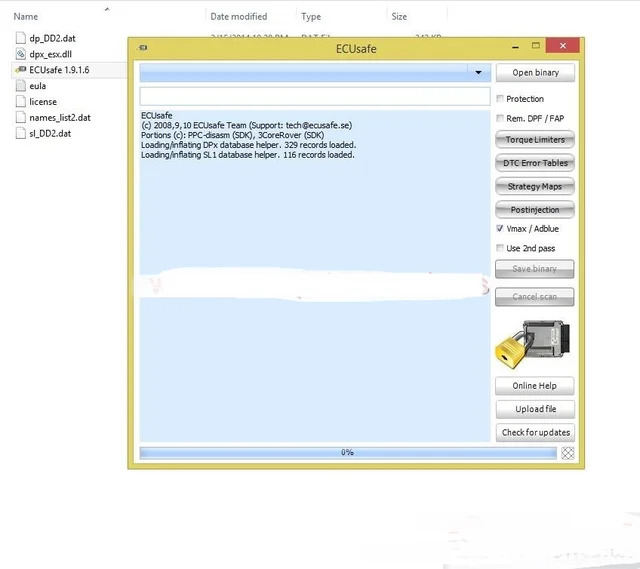Click Check for updates button
Screen dimensions: 640x569
(535, 433)
